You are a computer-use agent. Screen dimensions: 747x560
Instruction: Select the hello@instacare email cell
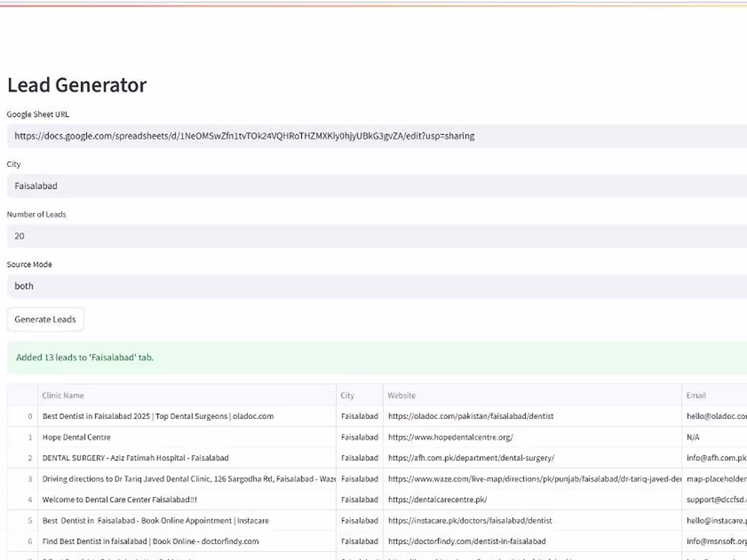tap(714, 521)
